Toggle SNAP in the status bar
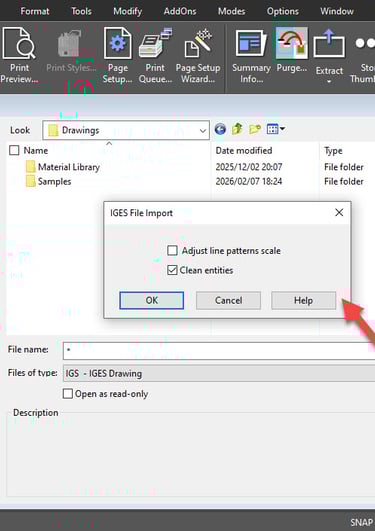The image size is (375, 531). tap(362, 522)
